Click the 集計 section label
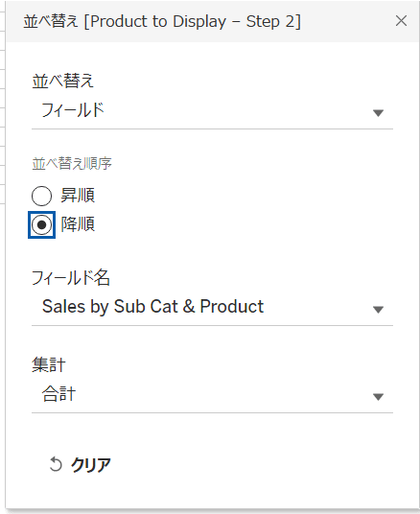 pyautogui.click(x=49, y=364)
